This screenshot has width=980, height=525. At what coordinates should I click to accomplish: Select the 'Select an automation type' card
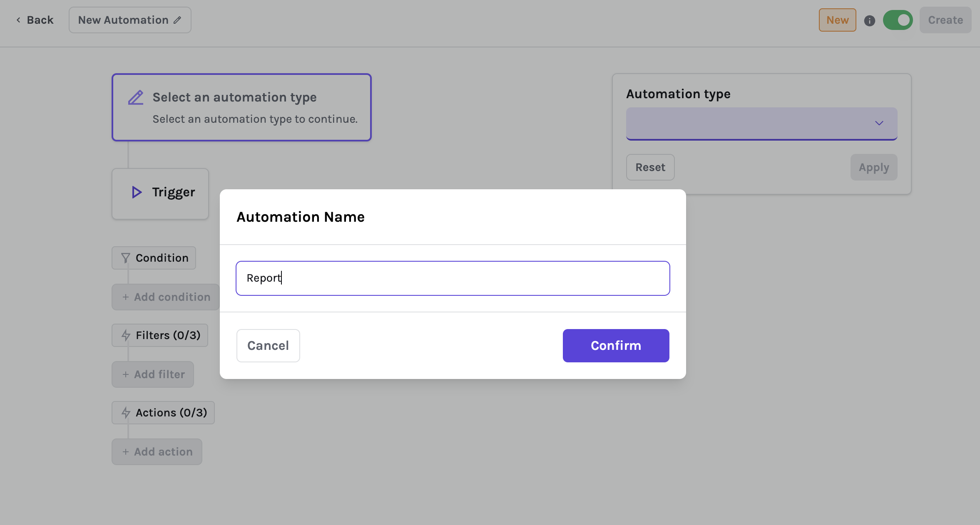pos(241,107)
